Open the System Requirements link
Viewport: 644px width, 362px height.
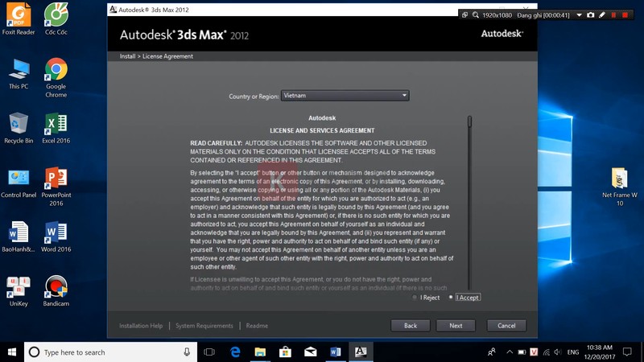tap(204, 326)
